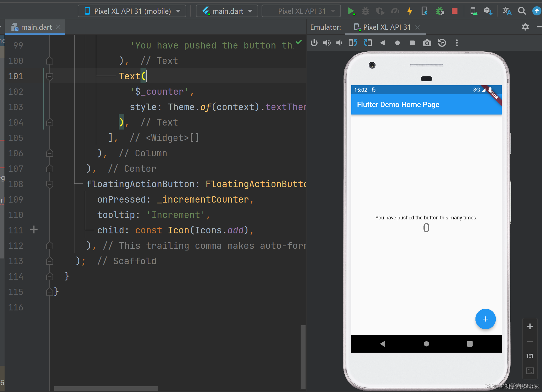Image resolution: width=542 pixels, height=392 pixels.
Task: Start debugging with the bug icon
Action: 365,11
